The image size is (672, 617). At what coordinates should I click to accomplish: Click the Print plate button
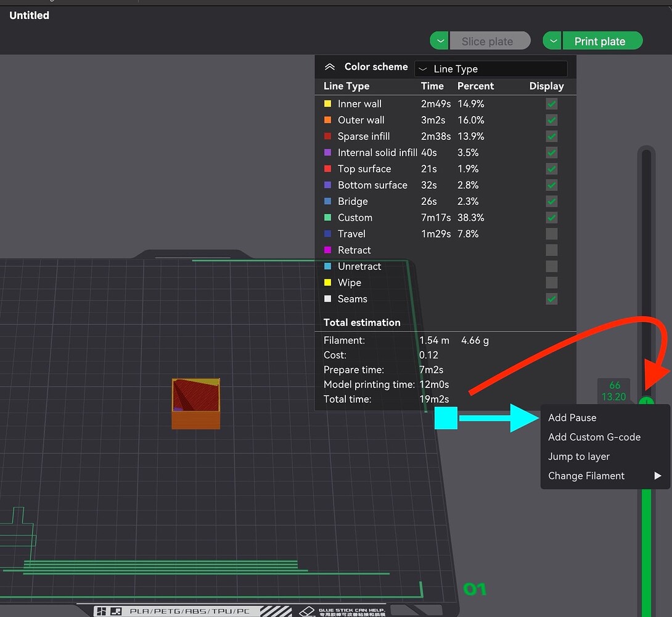click(602, 41)
